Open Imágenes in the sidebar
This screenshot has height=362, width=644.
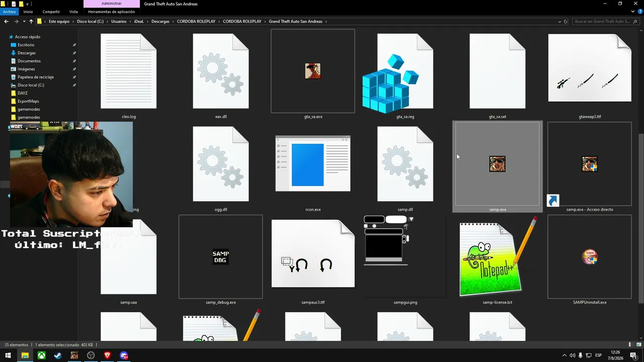pyautogui.click(x=26, y=69)
